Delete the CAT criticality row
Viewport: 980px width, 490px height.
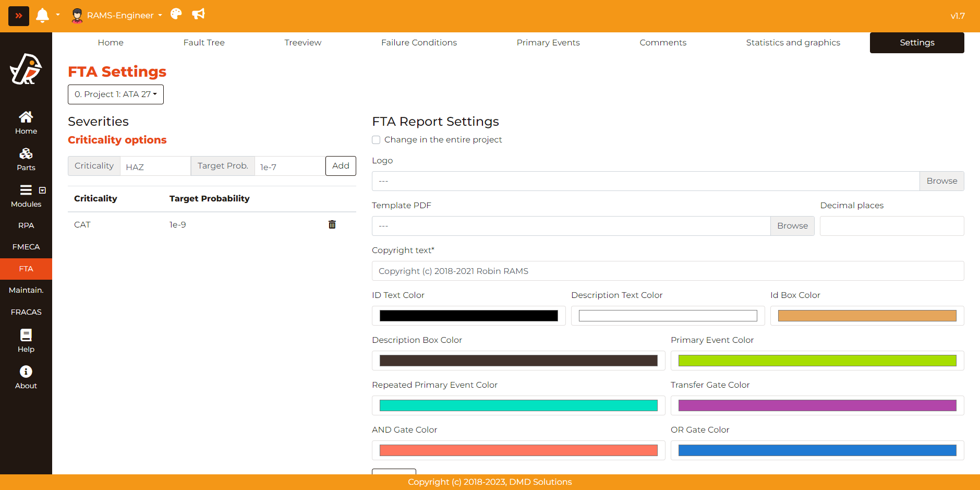click(x=332, y=224)
